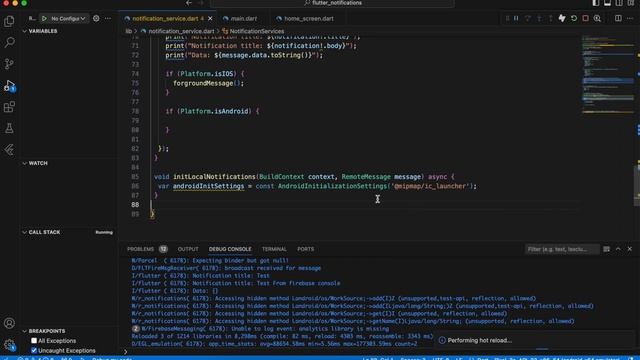Image resolution: width=640 pixels, height=360 pixels.
Task: Switch to the main.dart editor tab
Action: [x=243, y=18]
